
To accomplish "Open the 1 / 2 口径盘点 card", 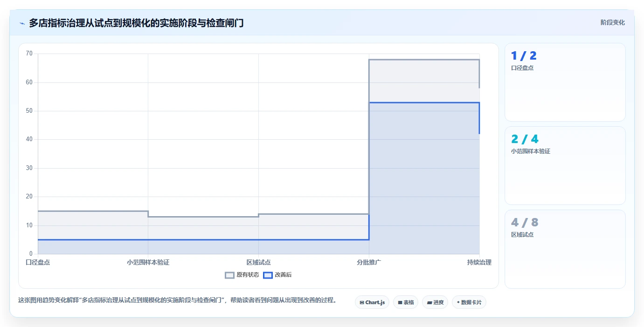I will pos(565,82).
